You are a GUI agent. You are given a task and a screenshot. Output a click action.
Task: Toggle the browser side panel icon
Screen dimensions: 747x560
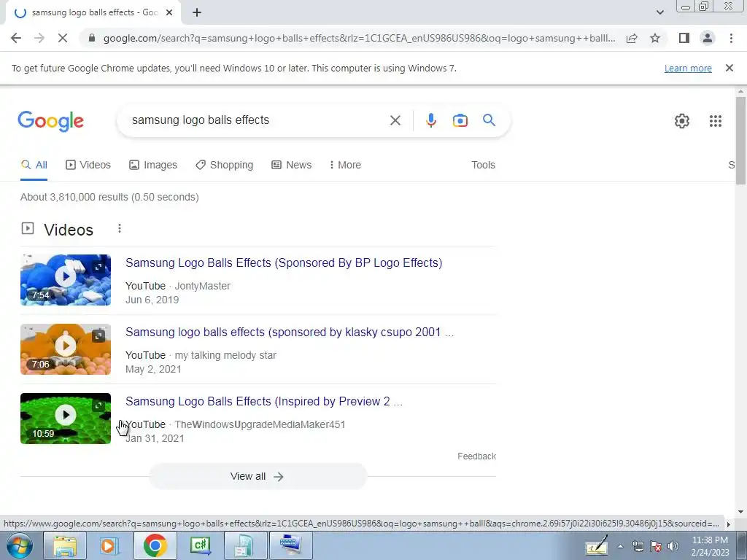(x=684, y=38)
